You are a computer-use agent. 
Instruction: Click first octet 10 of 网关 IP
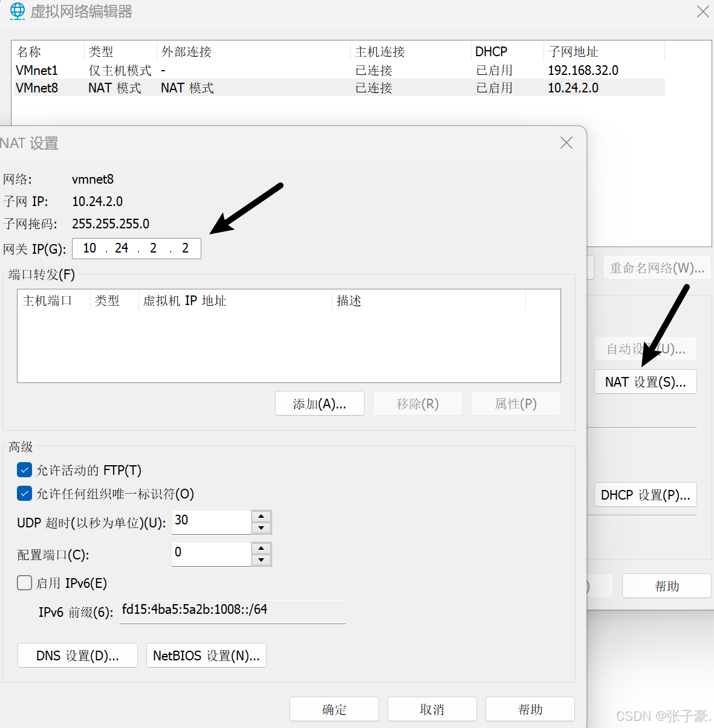coord(89,248)
